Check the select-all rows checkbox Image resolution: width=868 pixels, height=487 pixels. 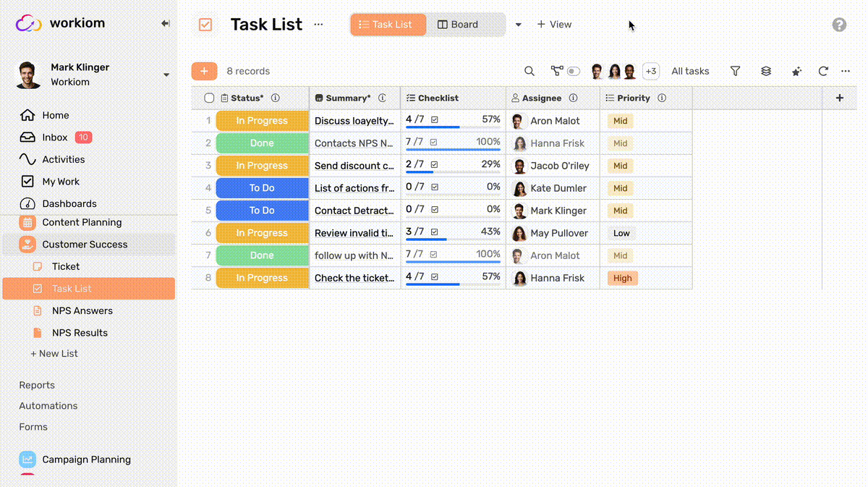click(209, 98)
